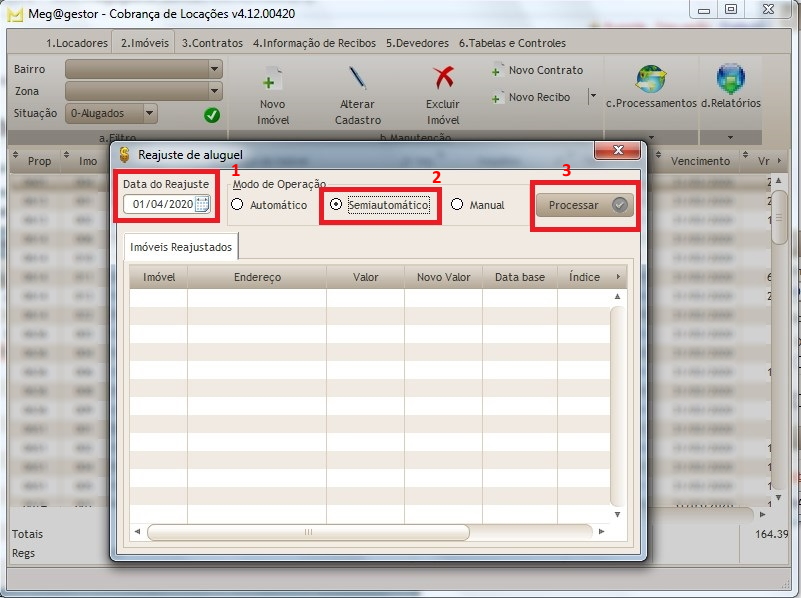The image size is (801, 598).
Task: Click the Alterar Cadastro pencil icon
Action: (356, 80)
